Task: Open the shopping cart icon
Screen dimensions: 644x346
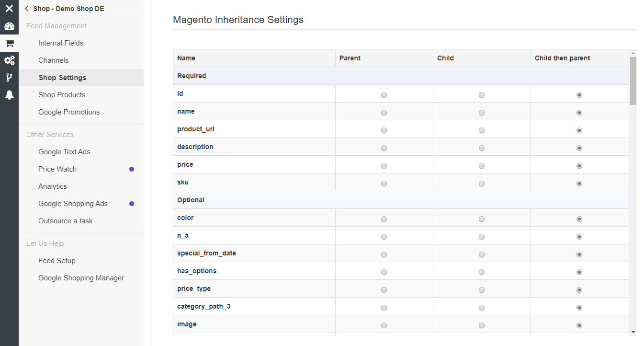Action: click(9, 43)
